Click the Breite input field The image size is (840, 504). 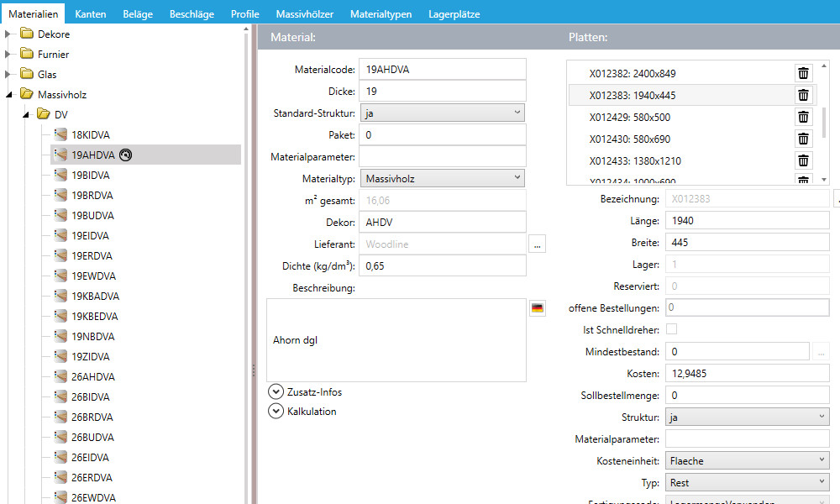pyautogui.click(x=748, y=243)
